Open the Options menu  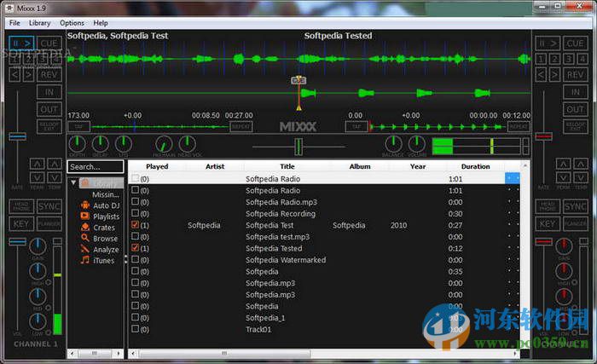[72, 23]
